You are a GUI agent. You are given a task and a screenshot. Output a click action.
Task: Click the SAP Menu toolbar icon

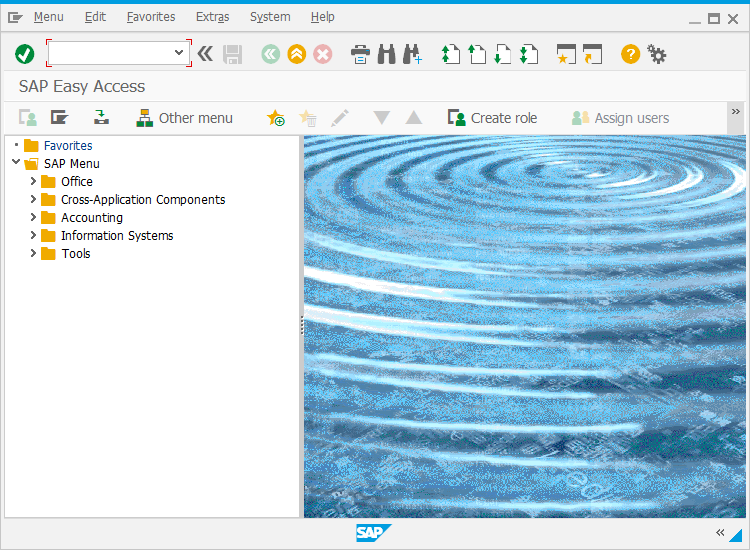(x=59, y=118)
